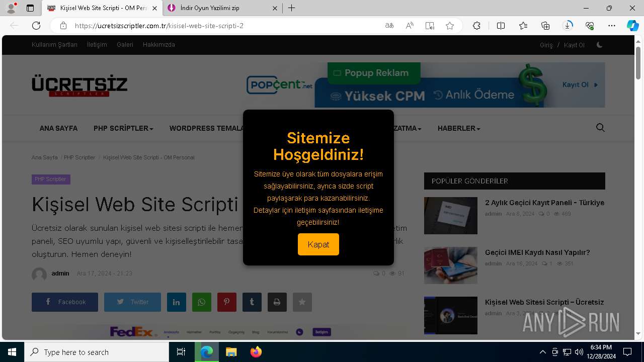Expand PHP SCRİPTLER dropdown menu

coord(123,128)
